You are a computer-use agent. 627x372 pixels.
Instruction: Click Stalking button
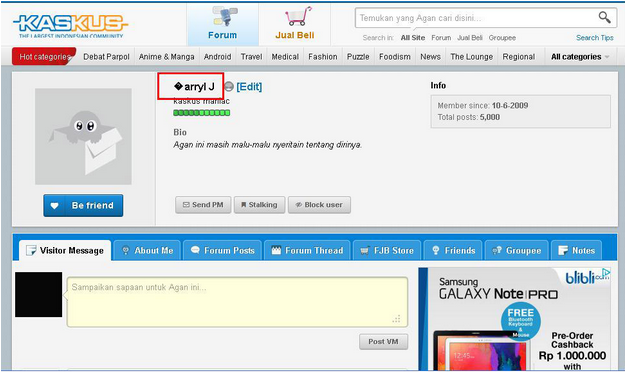point(259,205)
